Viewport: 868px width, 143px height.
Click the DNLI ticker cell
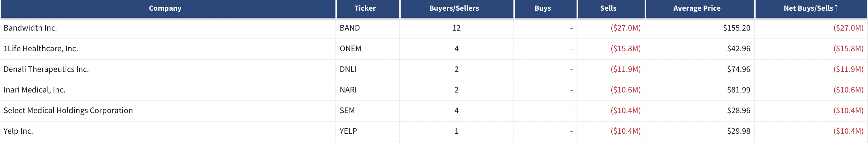[368, 69]
